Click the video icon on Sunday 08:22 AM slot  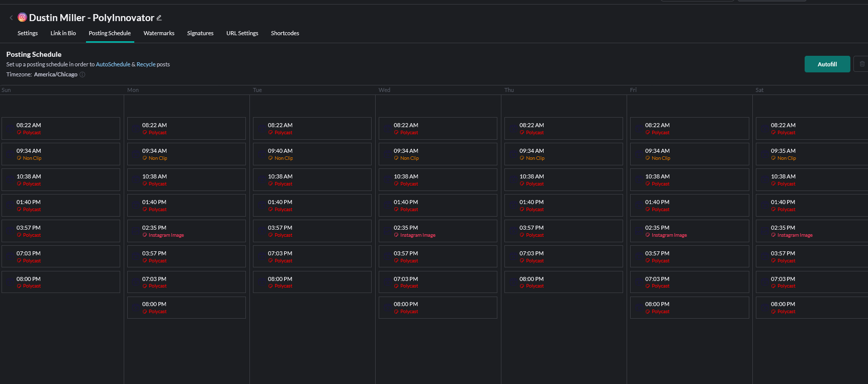[10, 129]
